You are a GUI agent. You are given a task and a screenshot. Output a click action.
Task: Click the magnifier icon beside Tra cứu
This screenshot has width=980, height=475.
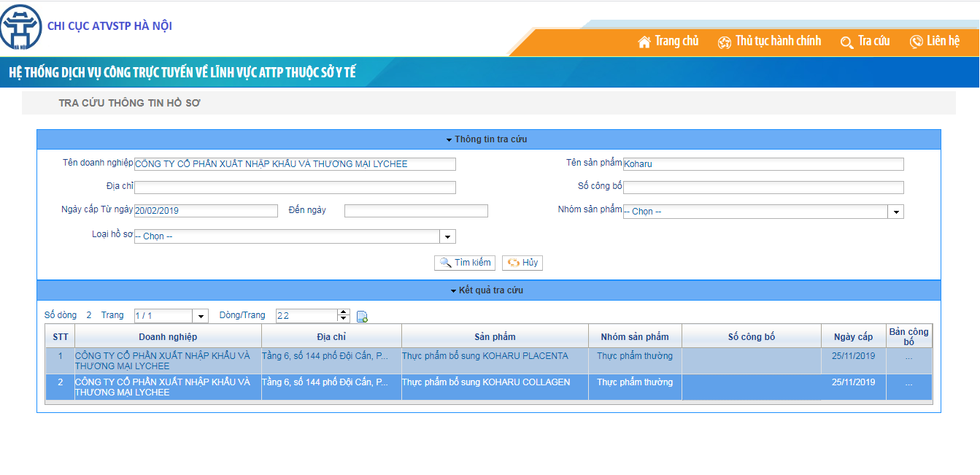(x=847, y=42)
